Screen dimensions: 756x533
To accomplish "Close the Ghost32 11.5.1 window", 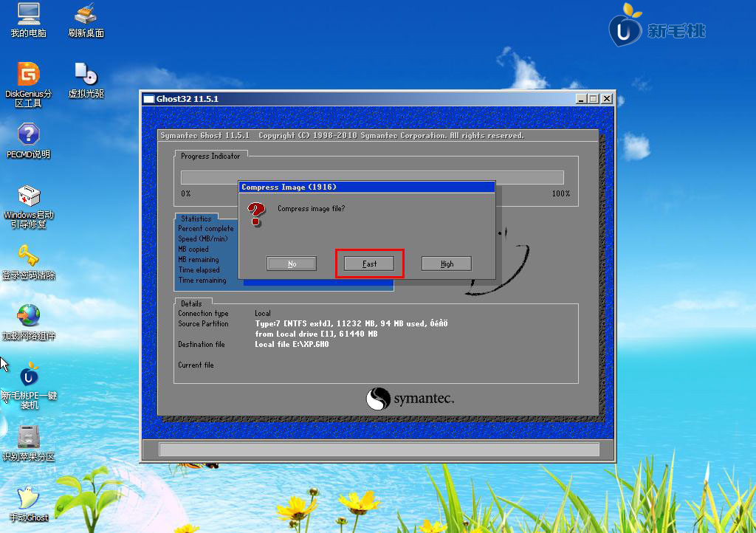I will pos(606,99).
